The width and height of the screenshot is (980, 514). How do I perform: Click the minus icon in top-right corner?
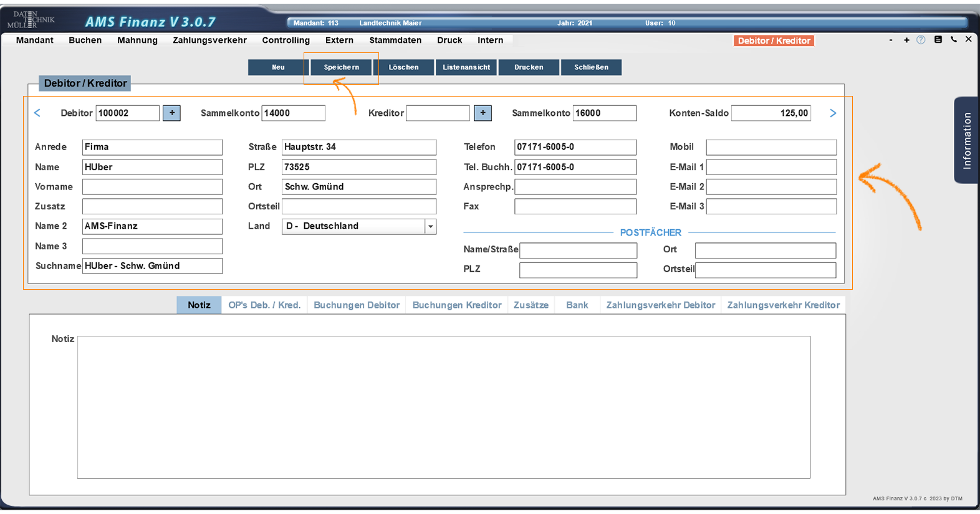pos(891,40)
